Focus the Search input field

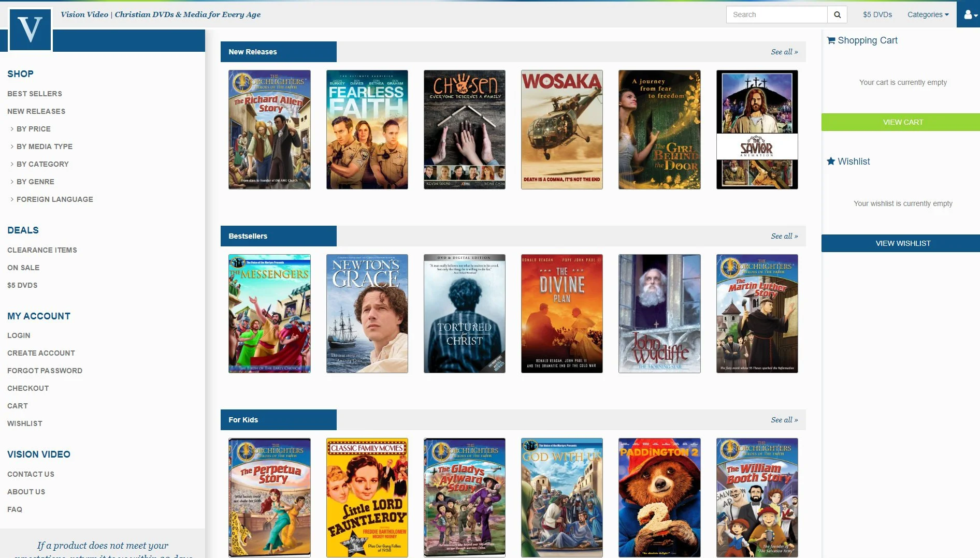pos(776,14)
